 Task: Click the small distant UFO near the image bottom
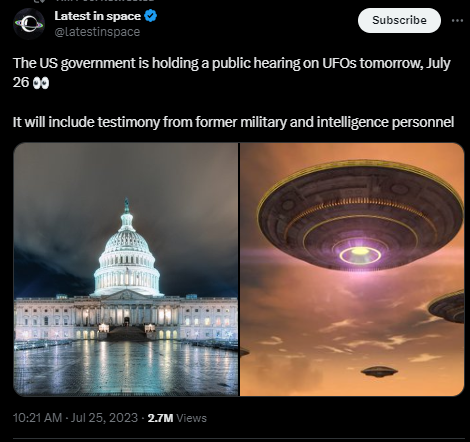tap(379, 371)
